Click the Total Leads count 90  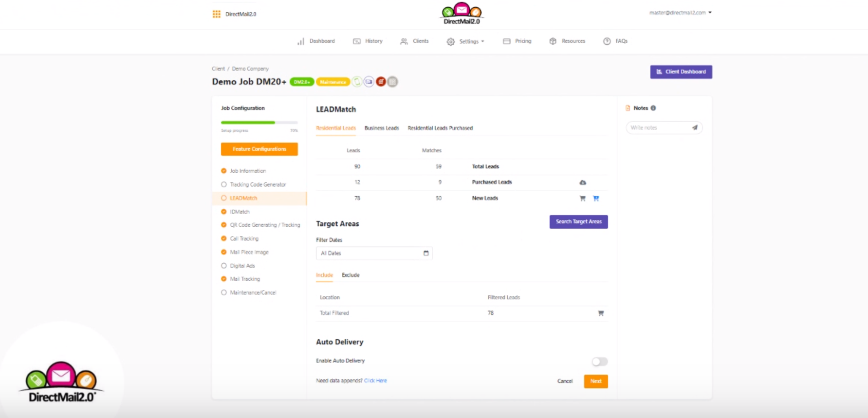(x=357, y=166)
